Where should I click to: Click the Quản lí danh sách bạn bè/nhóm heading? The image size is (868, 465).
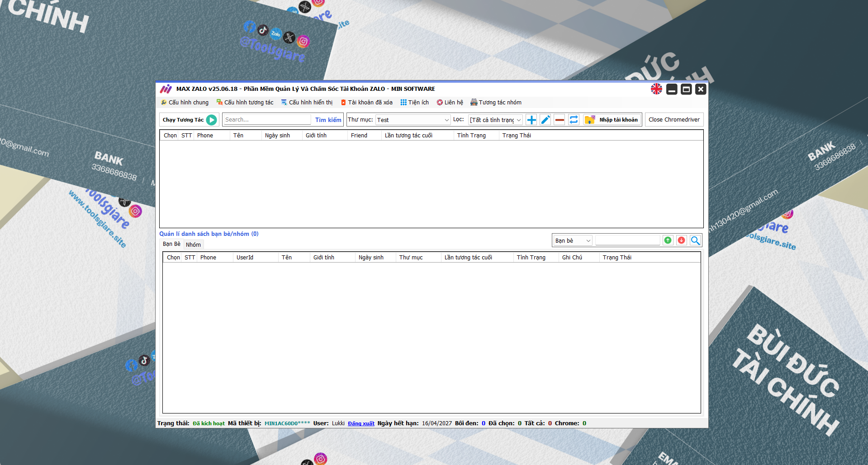209,234
